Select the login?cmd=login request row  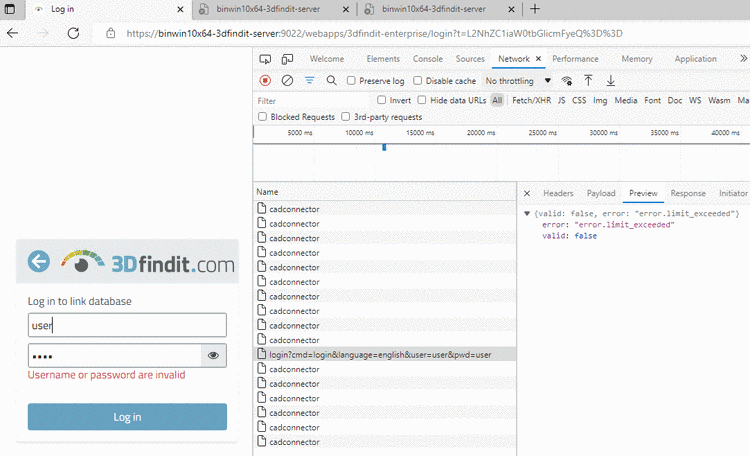(385, 355)
